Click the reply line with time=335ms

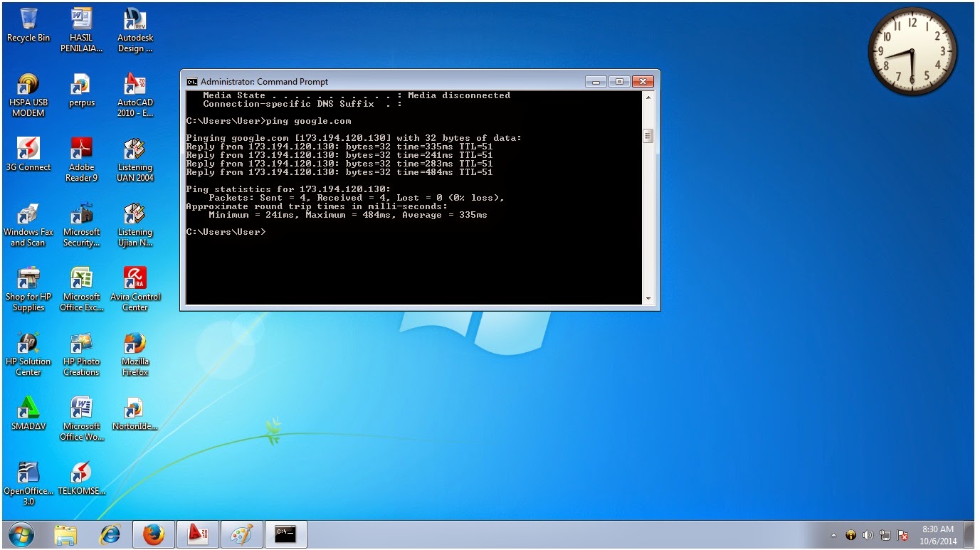pyautogui.click(x=339, y=147)
